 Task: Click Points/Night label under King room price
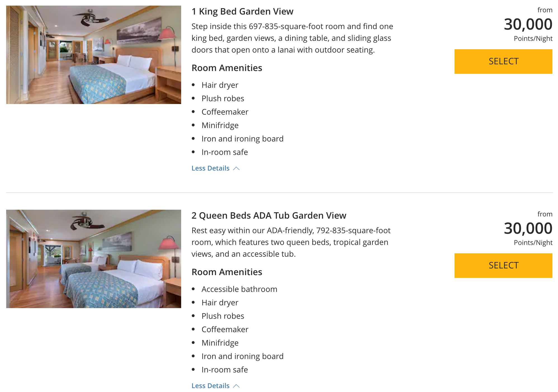(533, 39)
